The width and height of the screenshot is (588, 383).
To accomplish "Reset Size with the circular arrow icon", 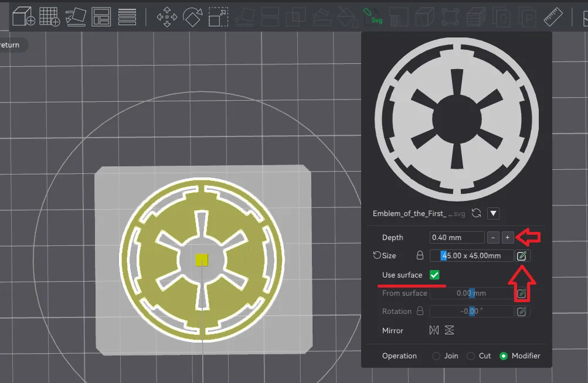I will [377, 255].
